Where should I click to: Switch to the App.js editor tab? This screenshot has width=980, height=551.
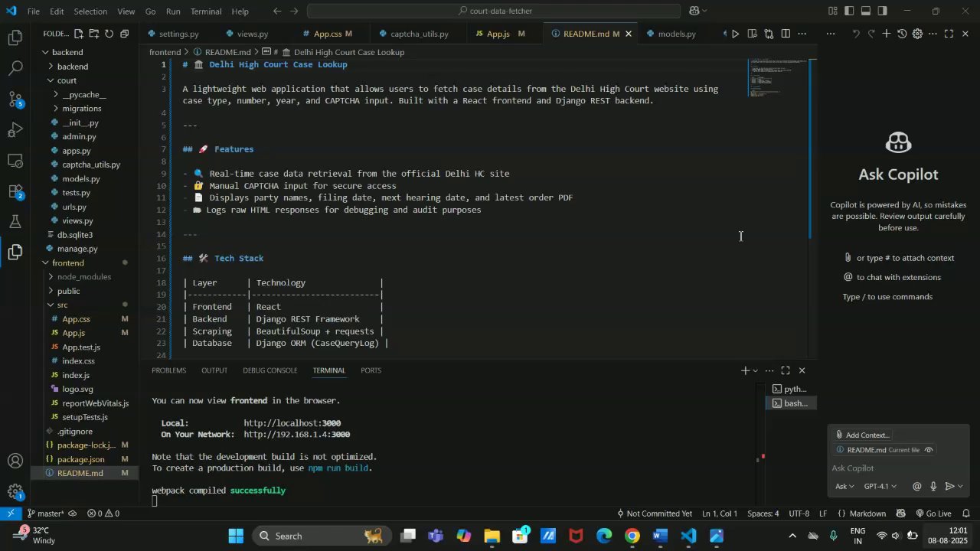(x=498, y=34)
